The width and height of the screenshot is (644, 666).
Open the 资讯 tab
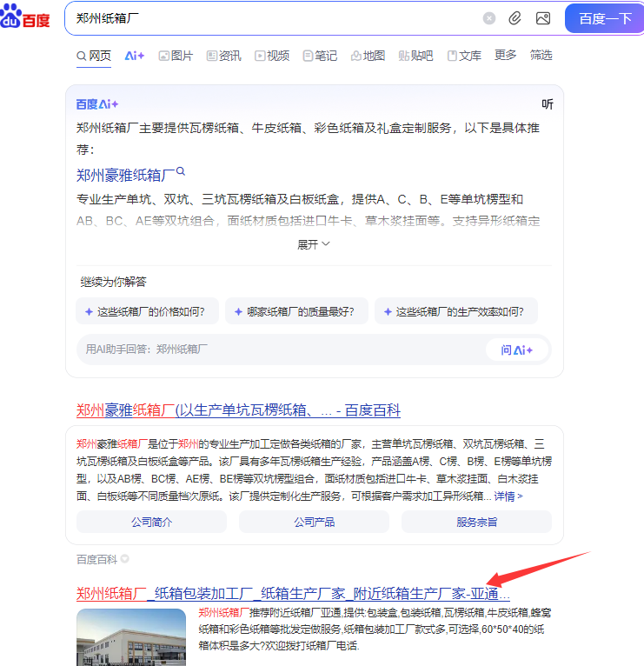click(x=223, y=56)
